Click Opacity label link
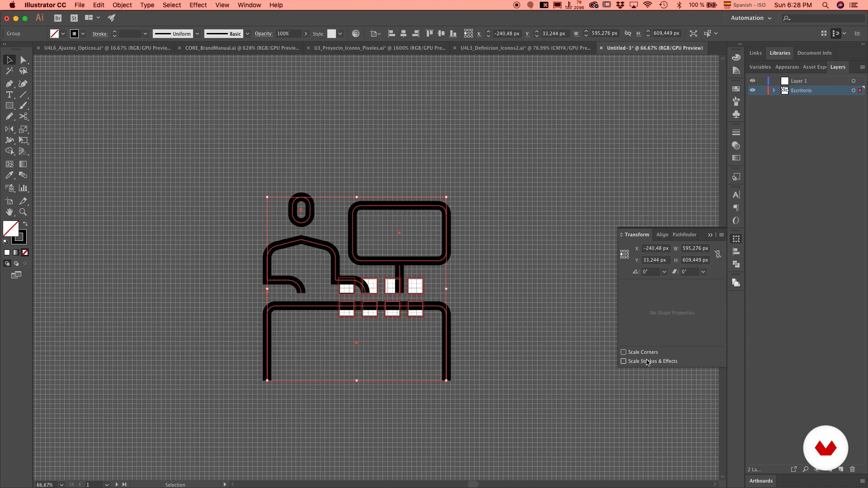The width and height of the screenshot is (868, 488). (264, 34)
